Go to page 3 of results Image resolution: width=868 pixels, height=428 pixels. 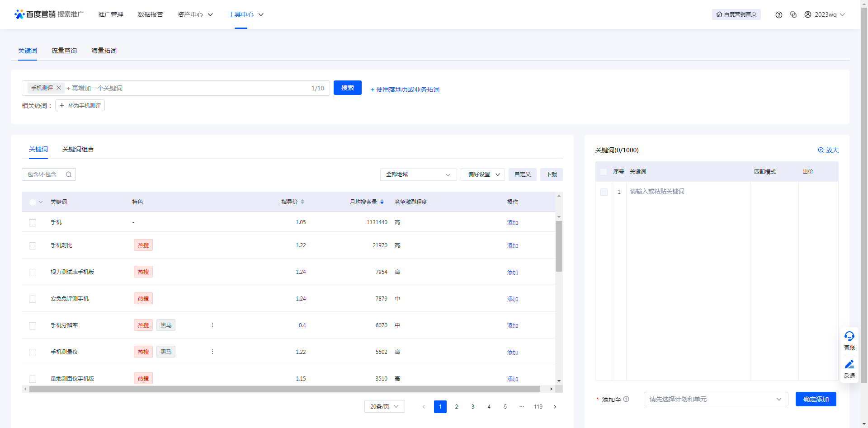tap(472, 406)
